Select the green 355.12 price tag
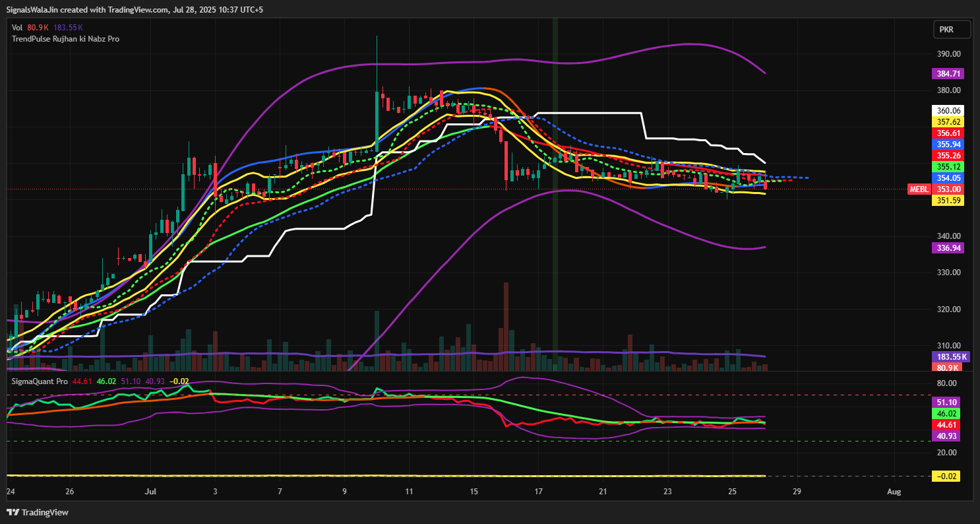The image size is (980, 524). [x=948, y=166]
